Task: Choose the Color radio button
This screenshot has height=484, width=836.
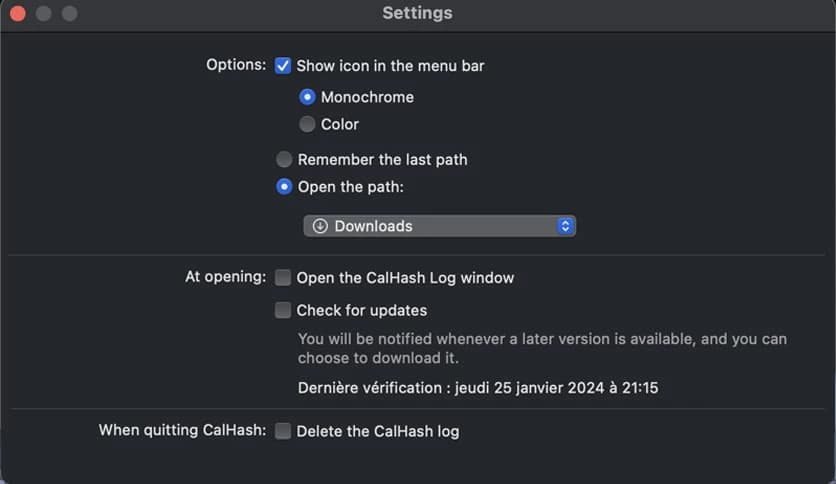Action: tap(308, 124)
